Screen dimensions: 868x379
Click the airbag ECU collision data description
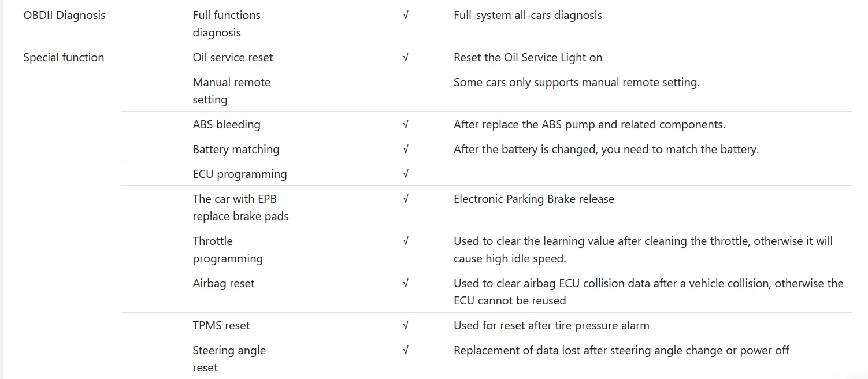click(648, 292)
